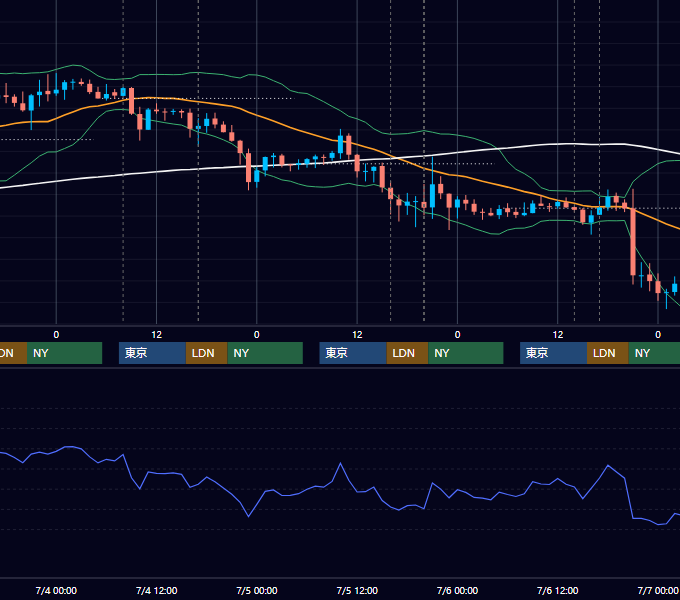Click the 7/5 00:00 date label
This screenshot has height=600, width=680.
point(257,590)
